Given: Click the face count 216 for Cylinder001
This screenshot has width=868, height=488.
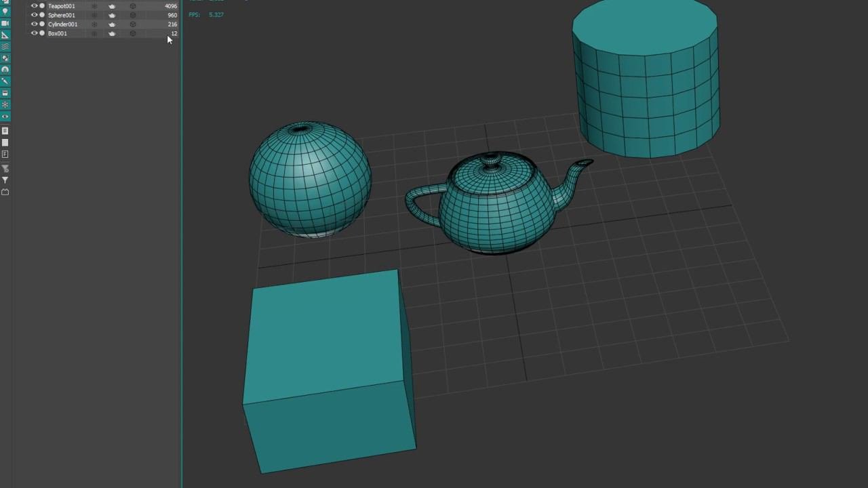Looking at the screenshot, I should pyautogui.click(x=172, y=24).
